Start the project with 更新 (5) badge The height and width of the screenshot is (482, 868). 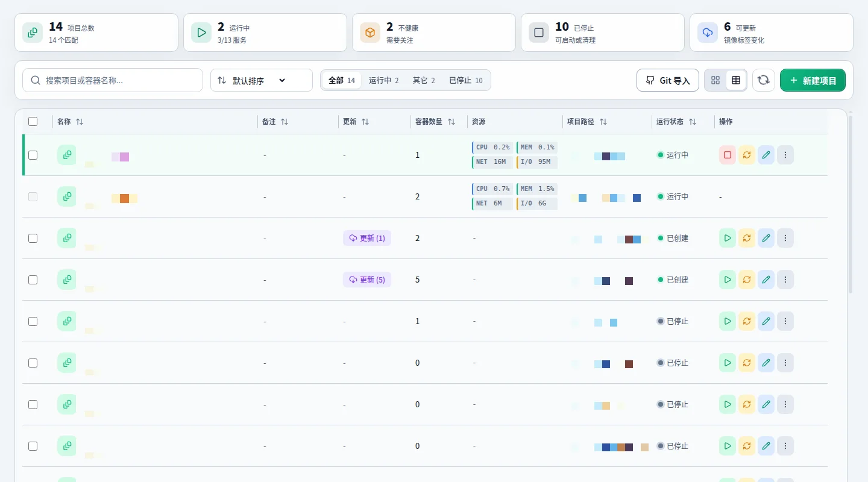[728, 280]
